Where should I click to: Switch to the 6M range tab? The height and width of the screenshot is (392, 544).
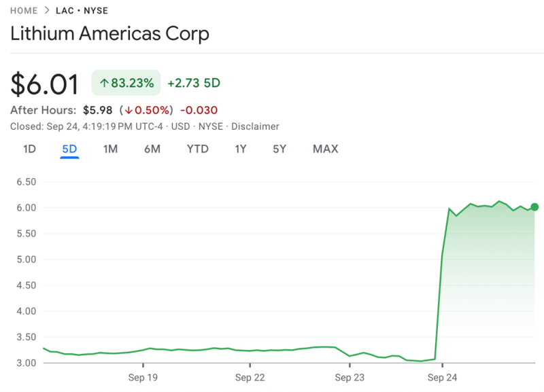[152, 149]
